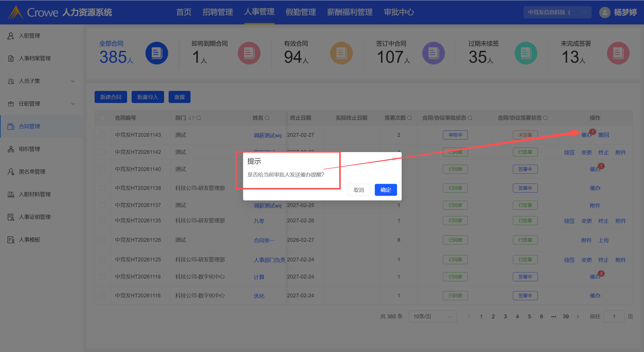Open 黑名单管理 in the sidebar
The width and height of the screenshot is (644, 352).
point(32,172)
